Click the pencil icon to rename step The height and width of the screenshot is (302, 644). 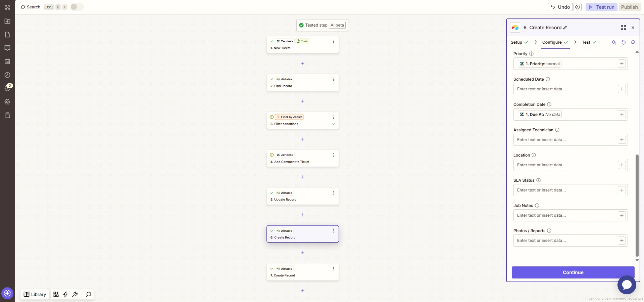[565, 28]
